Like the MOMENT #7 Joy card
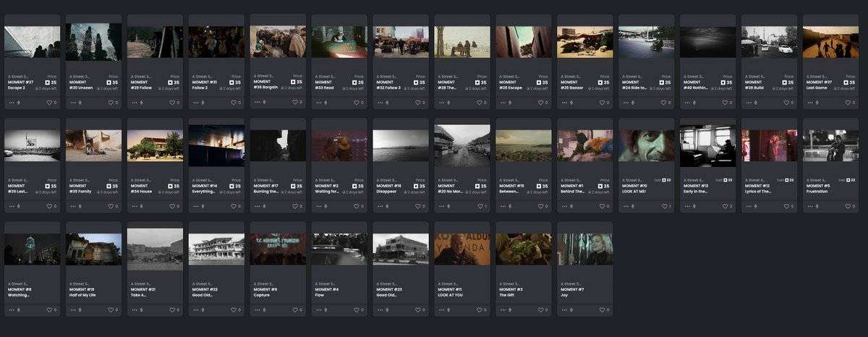The image size is (868, 337). point(603,310)
